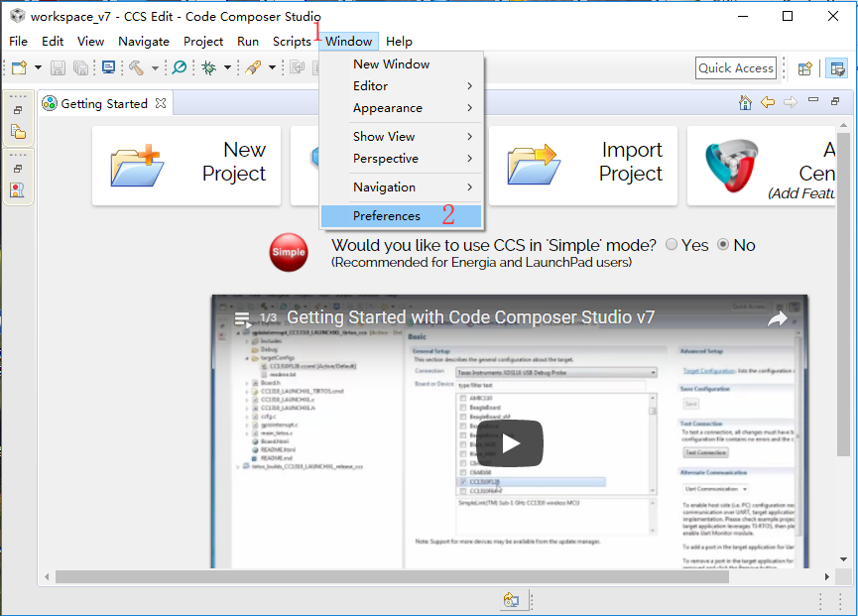Screen dimensions: 858x616
Task: Open the Scripts menu
Action: pos(292,41)
